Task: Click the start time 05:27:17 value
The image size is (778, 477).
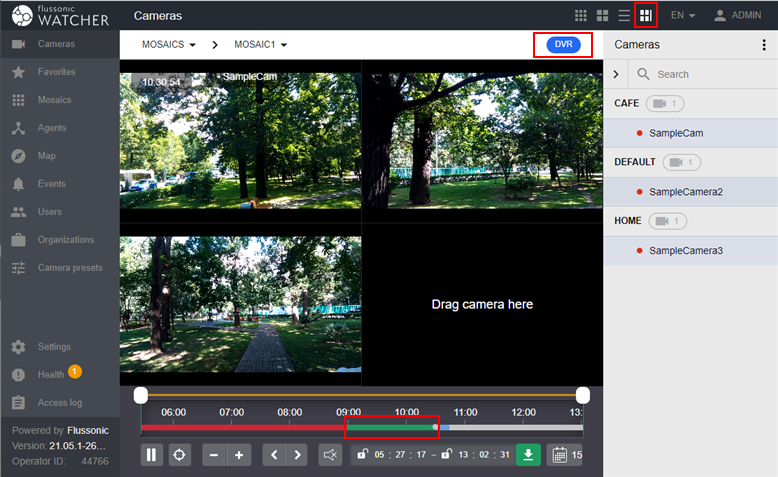Action: [400, 455]
